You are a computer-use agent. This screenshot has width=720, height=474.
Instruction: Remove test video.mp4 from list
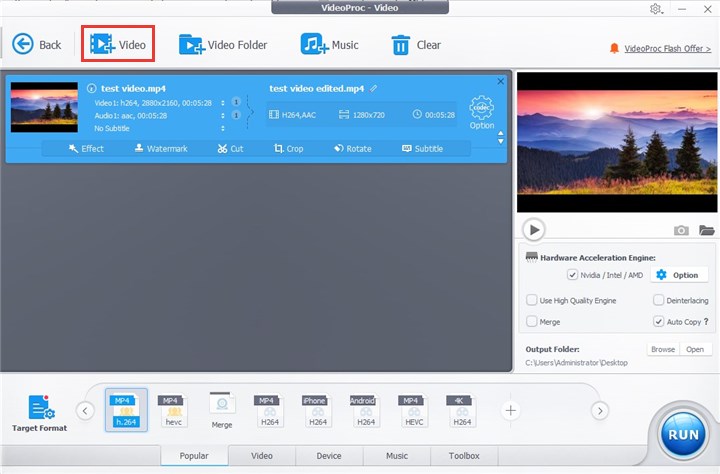(501, 81)
